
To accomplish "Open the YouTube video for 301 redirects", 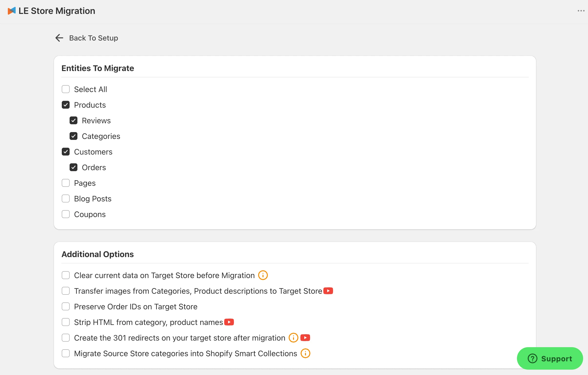I will tap(305, 338).
